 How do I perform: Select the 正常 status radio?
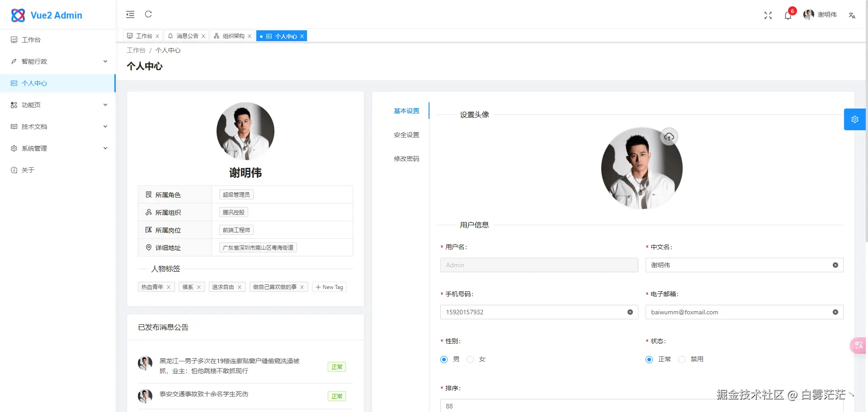[x=649, y=360]
